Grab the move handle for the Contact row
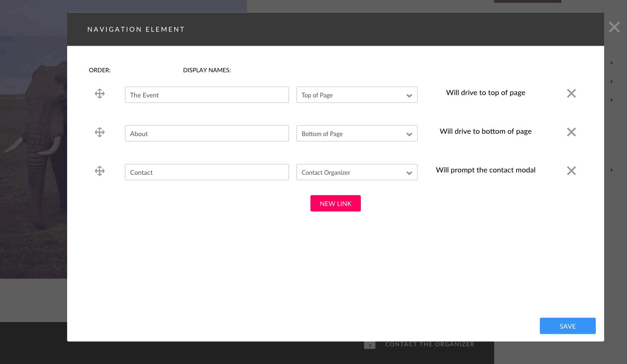 (100, 171)
